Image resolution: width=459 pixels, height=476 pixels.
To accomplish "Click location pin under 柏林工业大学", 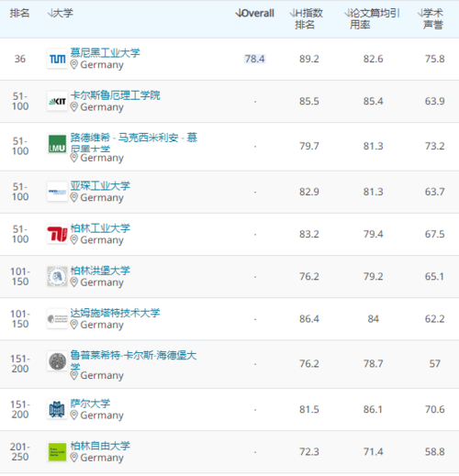I will (x=73, y=240).
